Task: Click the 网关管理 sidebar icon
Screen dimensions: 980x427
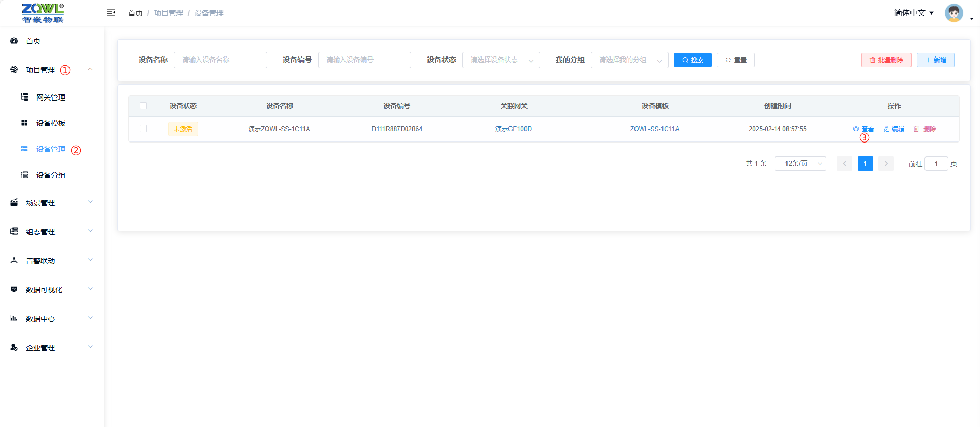Action: point(24,97)
